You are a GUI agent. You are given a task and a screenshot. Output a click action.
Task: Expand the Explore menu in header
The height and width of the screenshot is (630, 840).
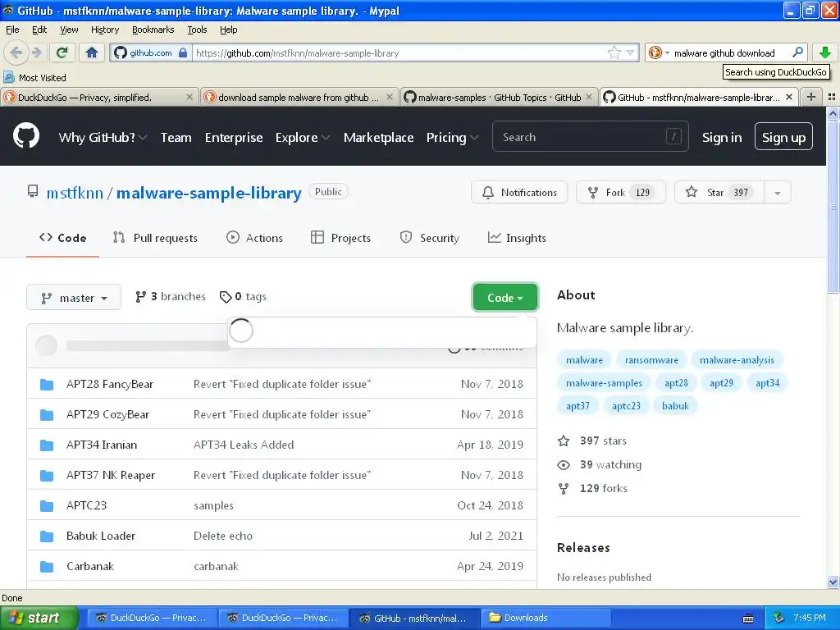(303, 138)
